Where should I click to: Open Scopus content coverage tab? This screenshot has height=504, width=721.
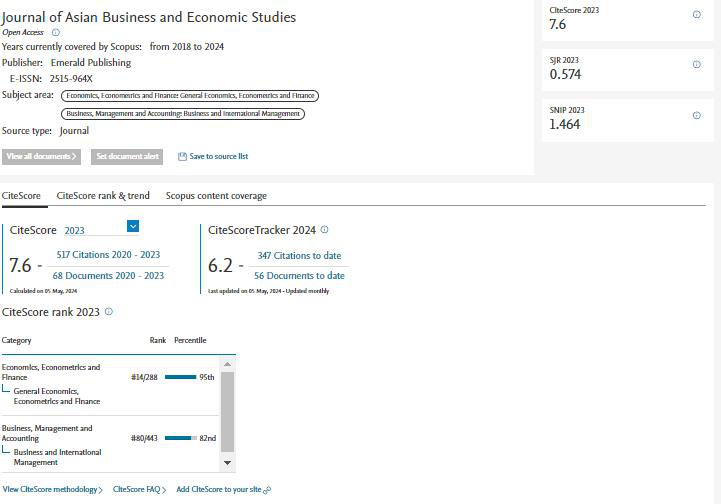coord(216,196)
